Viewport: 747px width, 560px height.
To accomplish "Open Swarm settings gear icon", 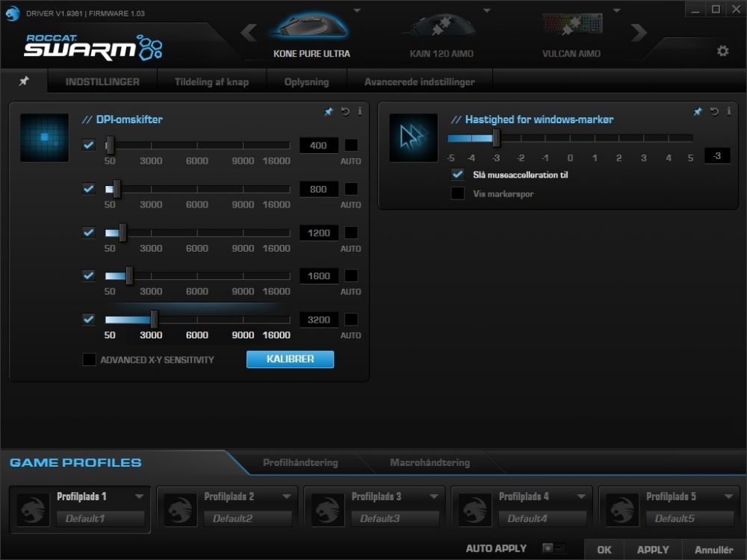I will [x=722, y=51].
